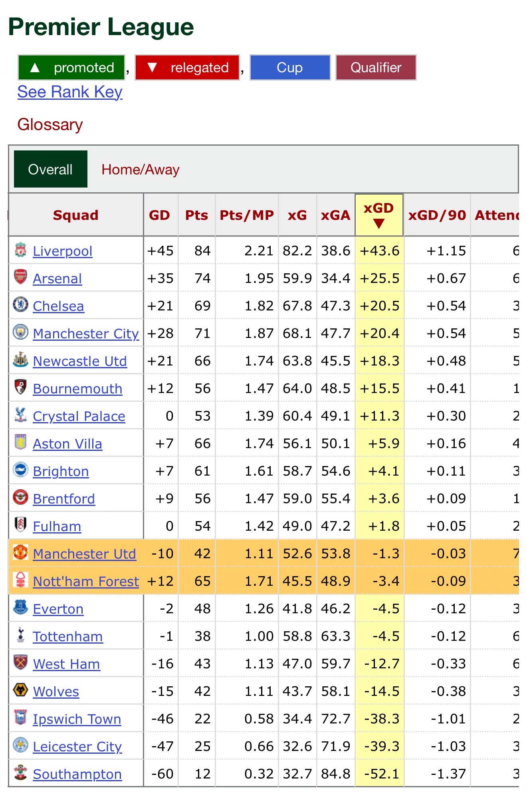Click the West Ham crest icon
The height and width of the screenshot is (812, 527).
coord(20,662)
